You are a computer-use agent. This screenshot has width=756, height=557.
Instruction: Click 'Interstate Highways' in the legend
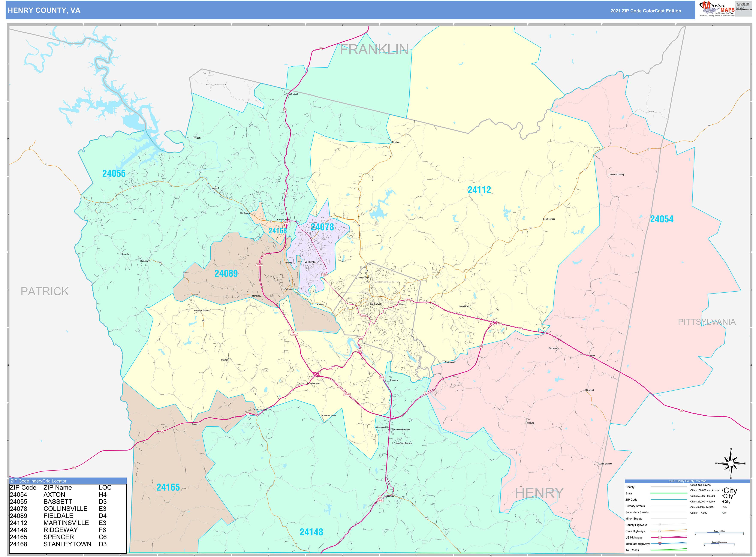coord(638,544)
